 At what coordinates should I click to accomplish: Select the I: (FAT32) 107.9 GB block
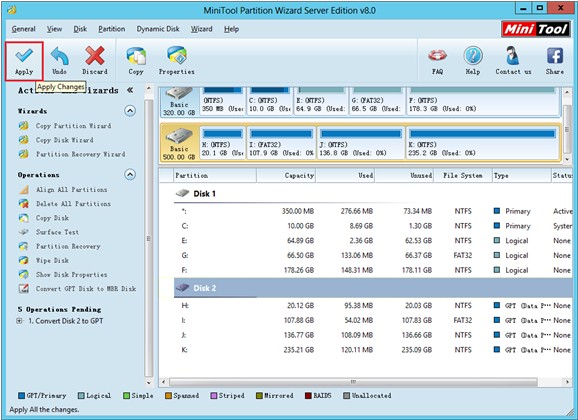coord(281,143)
